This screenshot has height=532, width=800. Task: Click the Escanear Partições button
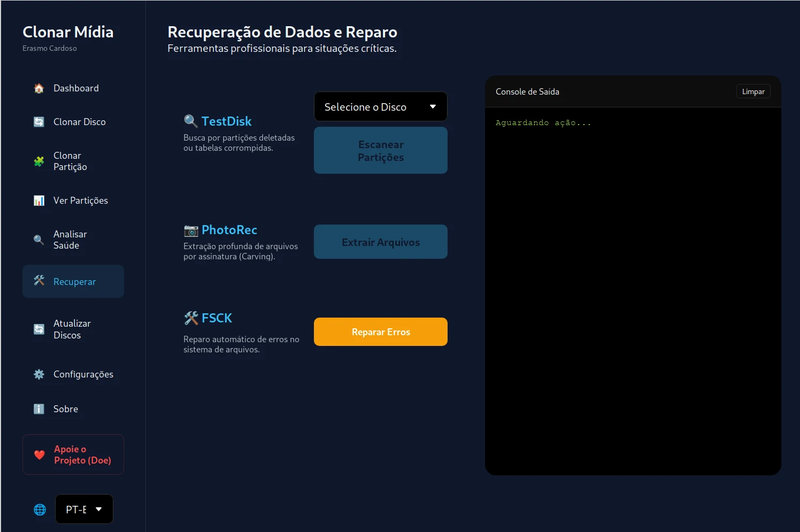click(381, 150)
